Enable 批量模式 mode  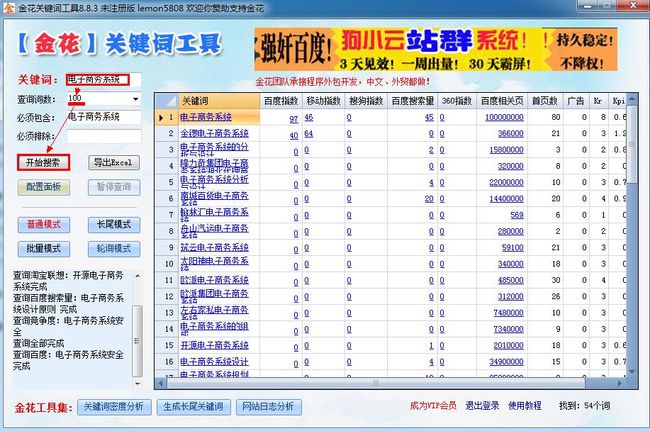click(43, 248)
